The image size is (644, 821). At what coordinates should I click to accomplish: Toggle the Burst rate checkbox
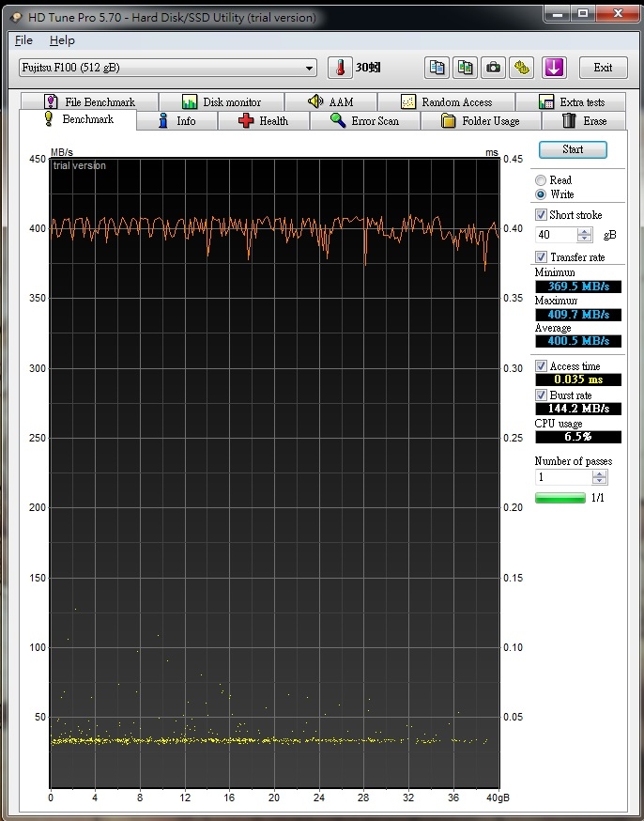click(x=541, y=395)
